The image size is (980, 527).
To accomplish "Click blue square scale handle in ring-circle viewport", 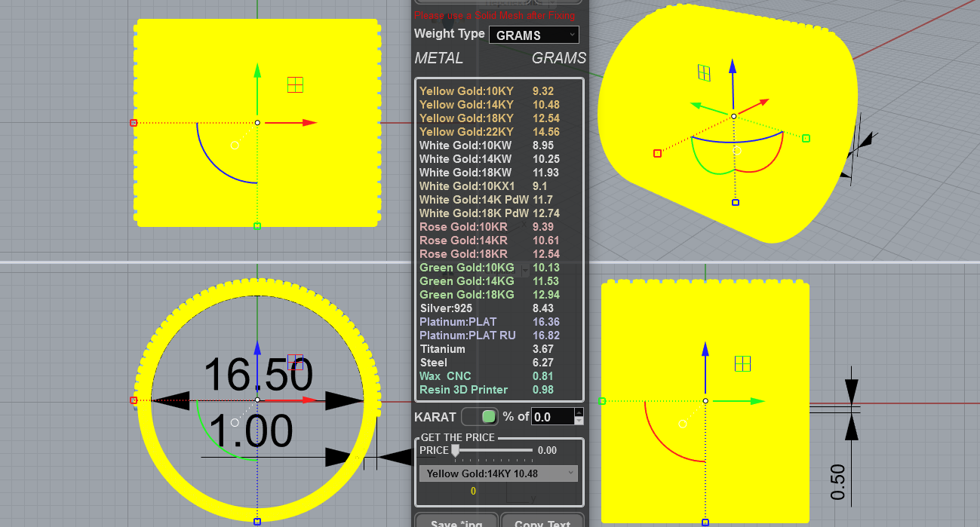I will tap(257, 521).
